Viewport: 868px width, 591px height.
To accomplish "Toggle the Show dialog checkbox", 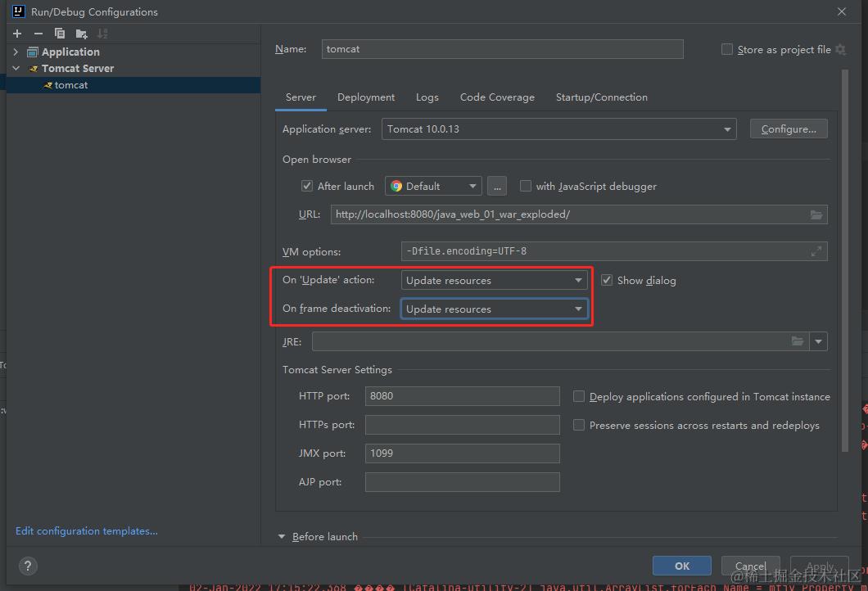I will click(x=607, y=280).
